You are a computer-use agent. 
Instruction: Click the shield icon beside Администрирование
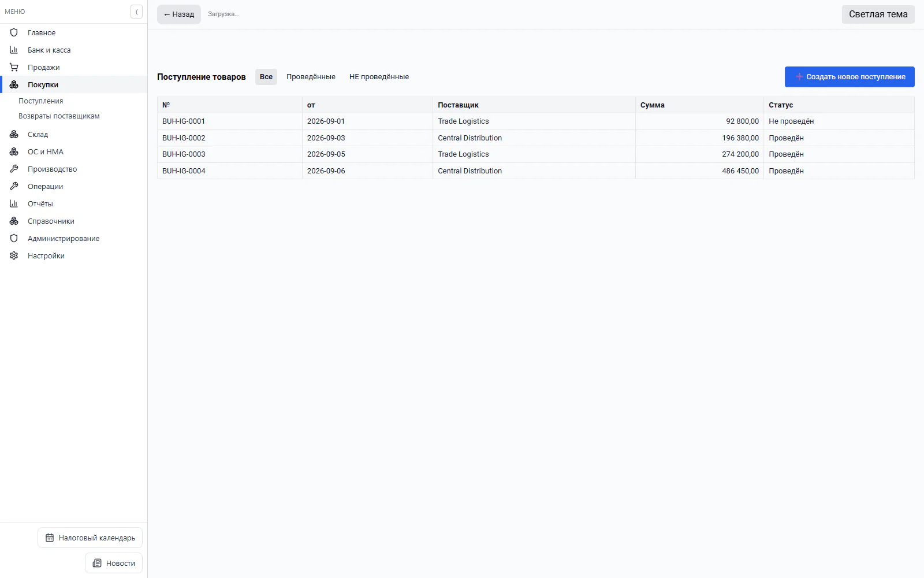pyautogui.click(x=14, y=238)
